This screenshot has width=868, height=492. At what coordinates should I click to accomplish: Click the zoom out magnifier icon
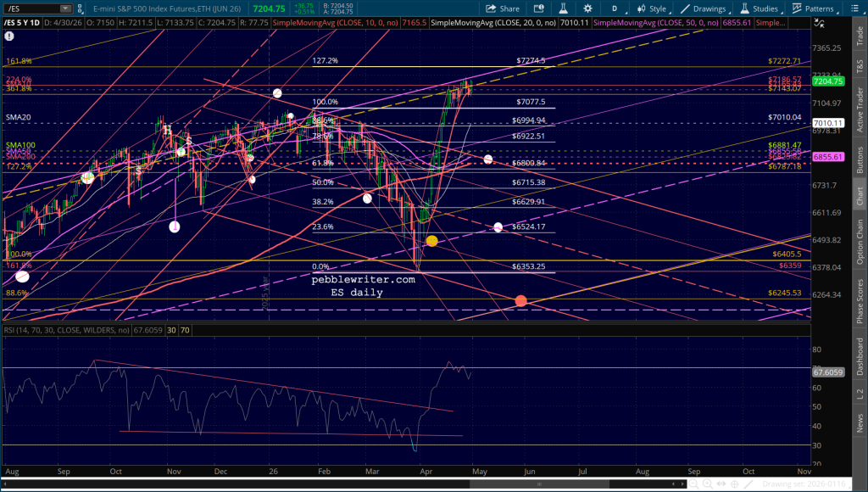693,484
